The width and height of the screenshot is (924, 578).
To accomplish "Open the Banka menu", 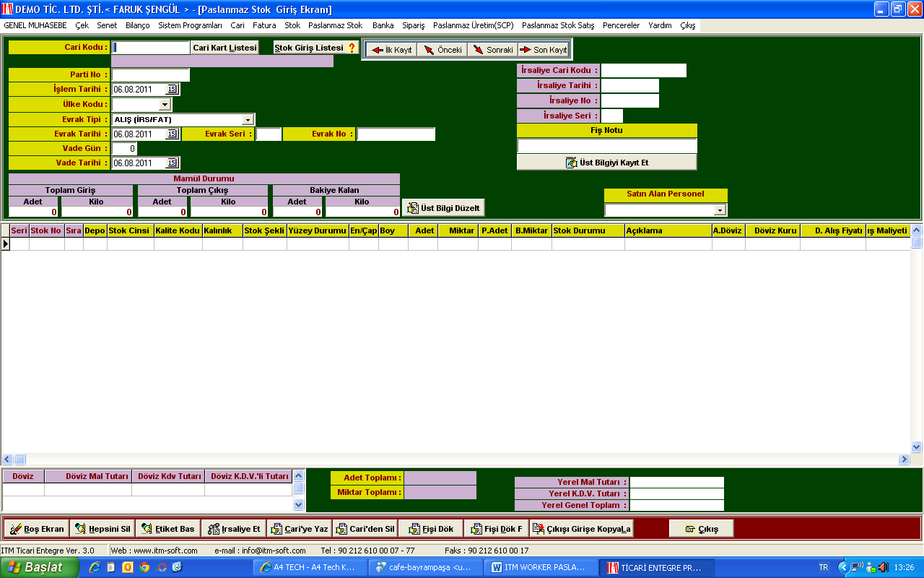I will [x=383, y=25].
